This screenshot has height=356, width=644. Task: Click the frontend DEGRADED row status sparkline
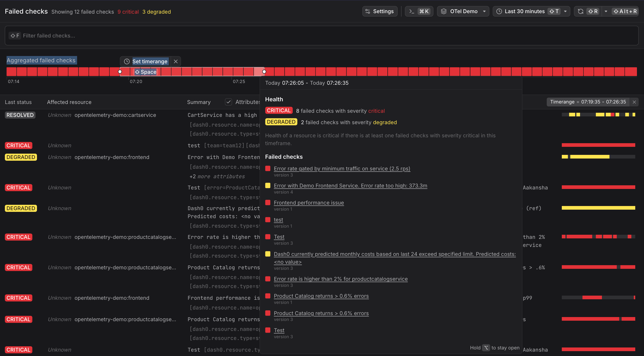[598, 157]
